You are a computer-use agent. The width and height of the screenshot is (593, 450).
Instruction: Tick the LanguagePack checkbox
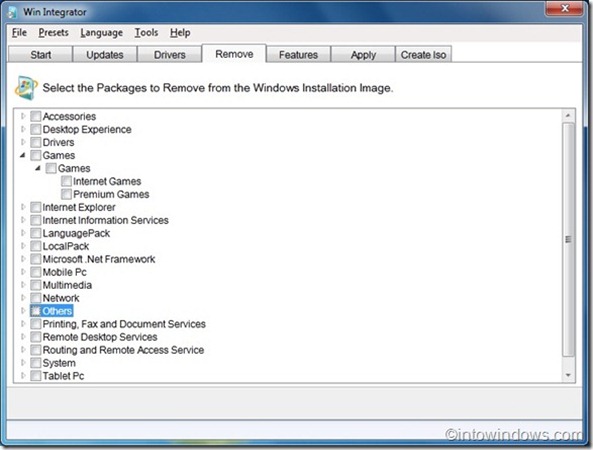click(36, 233)
